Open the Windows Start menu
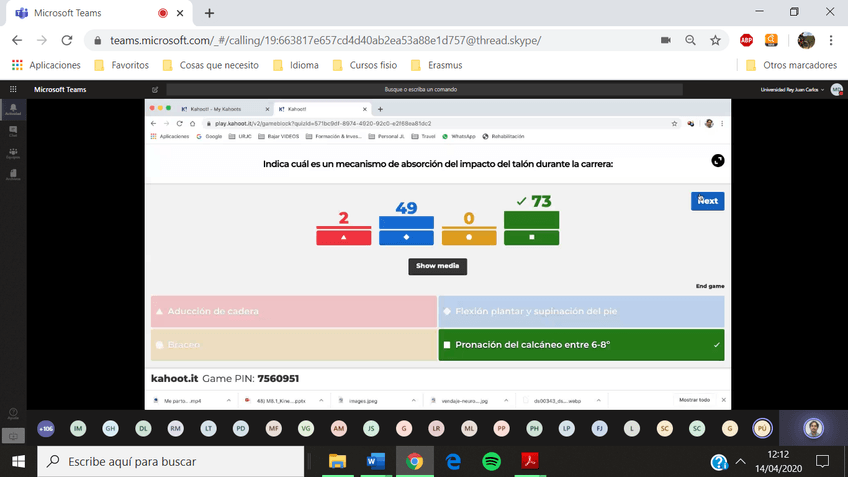The image size is (848, 477). click(x=18, y=461)
